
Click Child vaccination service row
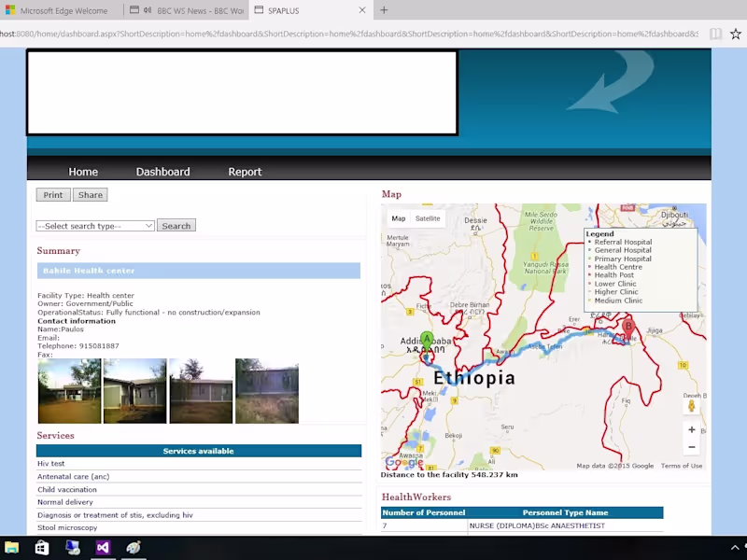(x=199, y=489)
